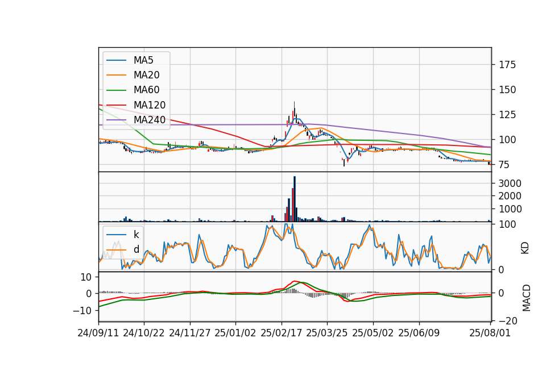Click the 24/10/22 date axis label
Image resolution: width=546 pixels, height=392 pixels.
[x=144, y=333]
